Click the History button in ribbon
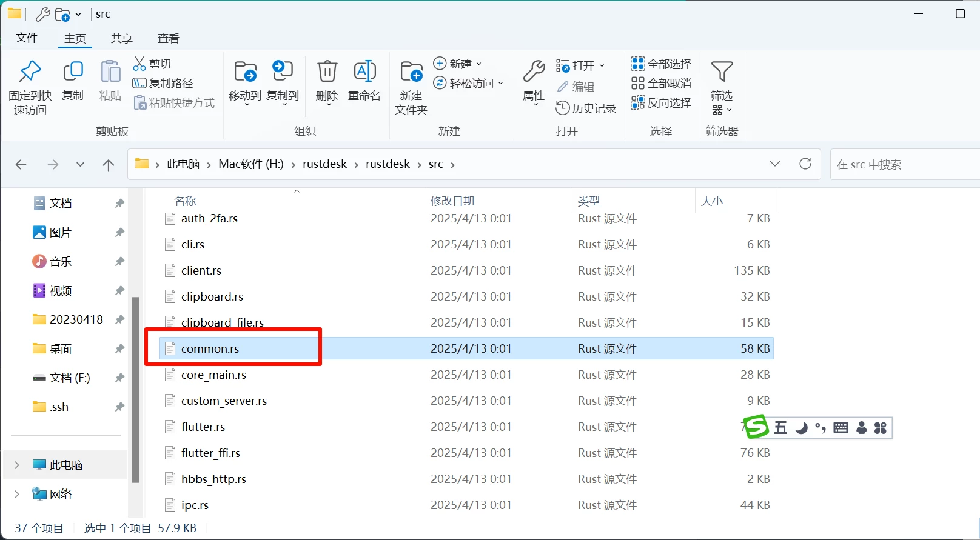Viewport: 980px width, 540px height. point(586,108)
